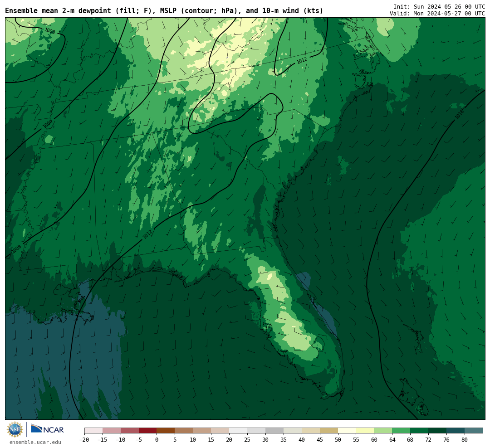Click the NCAR logo
The height and width of the screenshot is (448, 490).
coord(47,429)
